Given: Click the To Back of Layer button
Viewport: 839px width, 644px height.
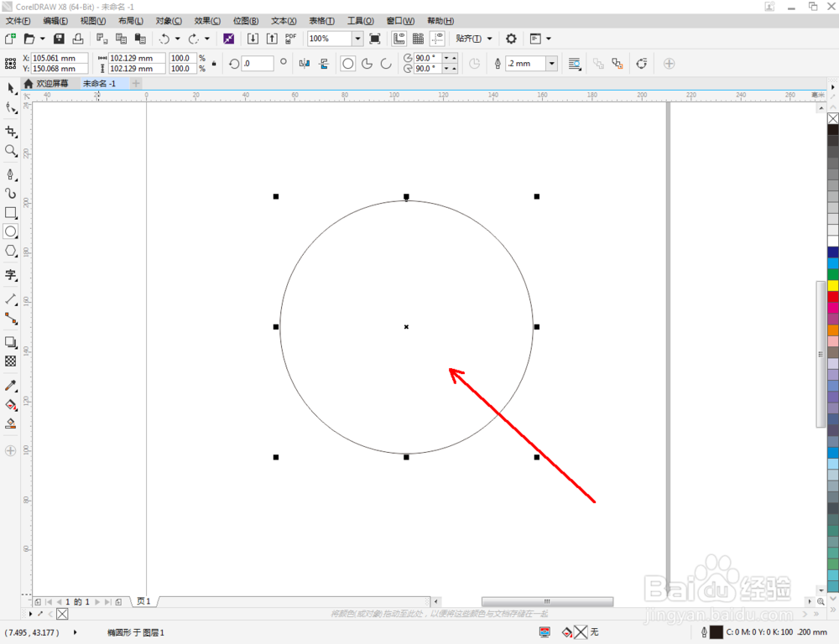Looking at the screenshot, I should click(617, 64).
